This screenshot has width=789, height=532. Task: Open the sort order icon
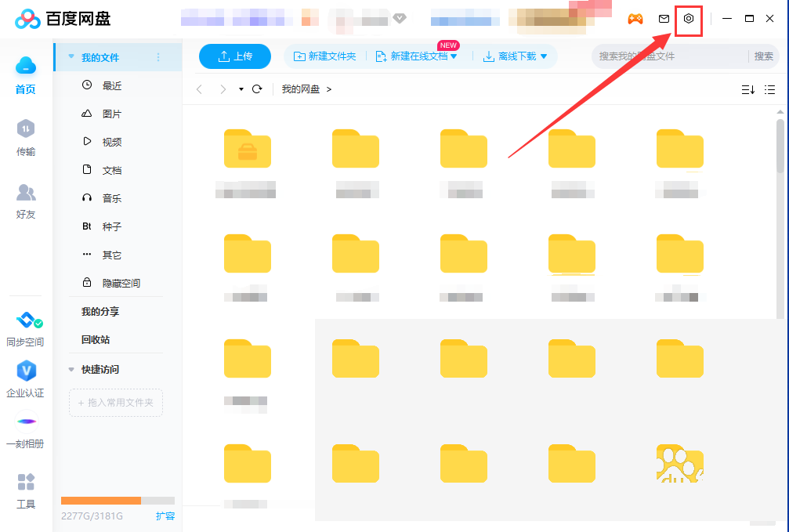pos(747,89)
